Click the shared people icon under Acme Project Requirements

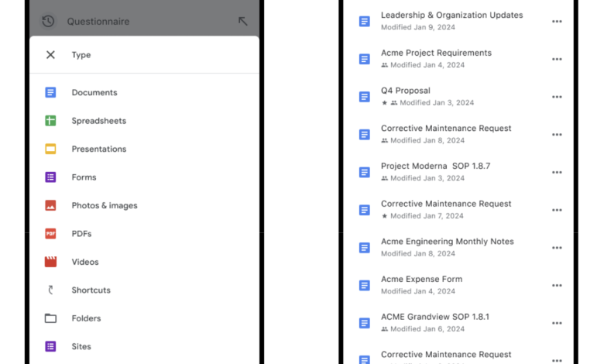384,65
